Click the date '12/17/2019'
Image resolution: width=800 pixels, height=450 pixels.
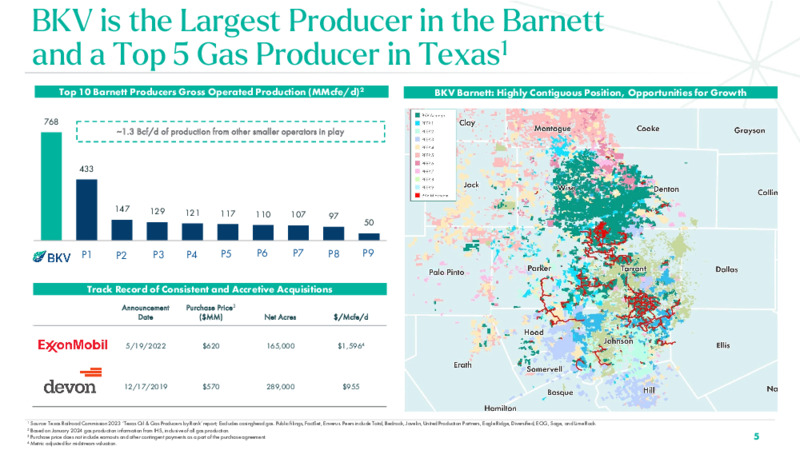pyautogui.click(x=146, y=387)
